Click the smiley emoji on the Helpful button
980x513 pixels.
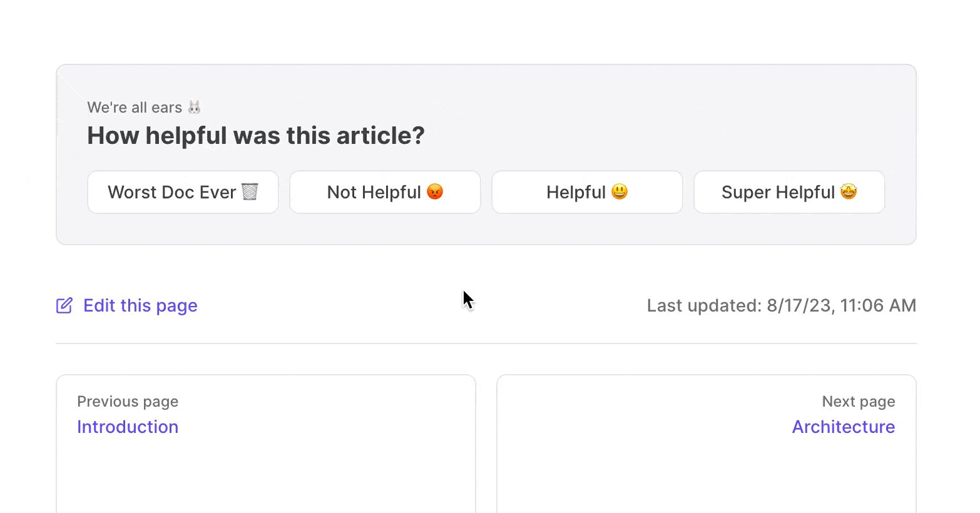[620, 191]
